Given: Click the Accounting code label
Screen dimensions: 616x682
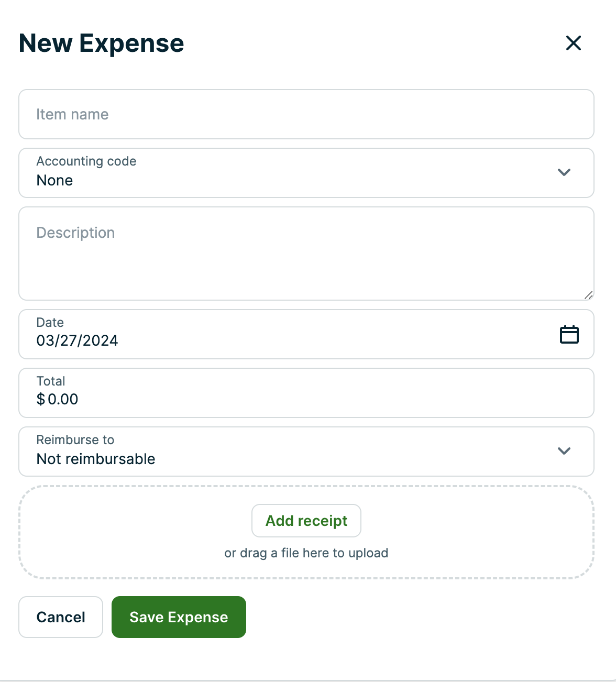Looking at the screenshot, I should [86, 161].
